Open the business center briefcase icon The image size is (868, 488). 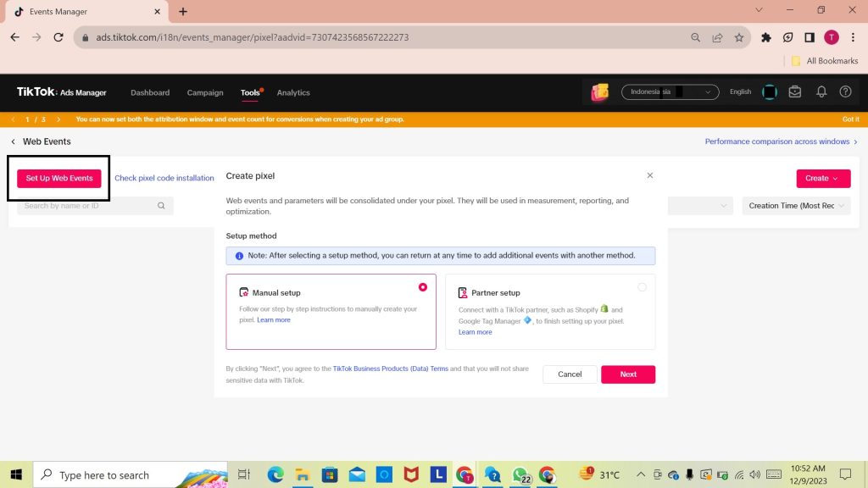[x=795, y=92]
